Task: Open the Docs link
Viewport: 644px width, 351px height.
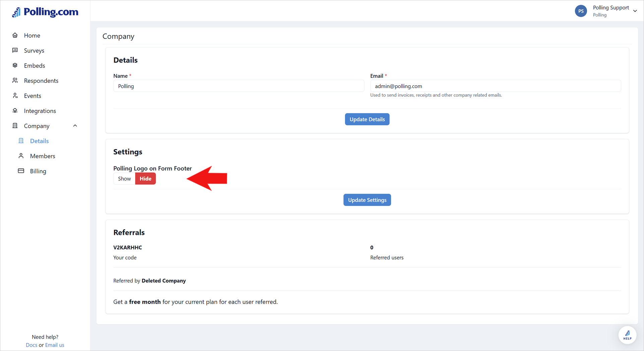Action: tap(31, 345)
